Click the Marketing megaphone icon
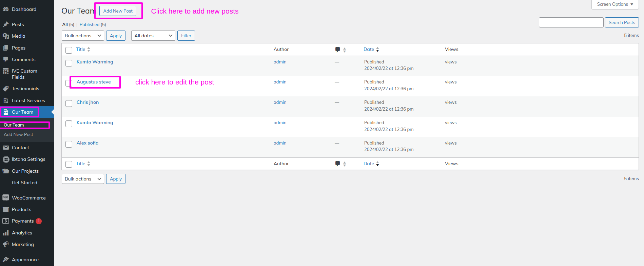The height and width of the screenshot is (266, 644). click(x=6, y=244)
